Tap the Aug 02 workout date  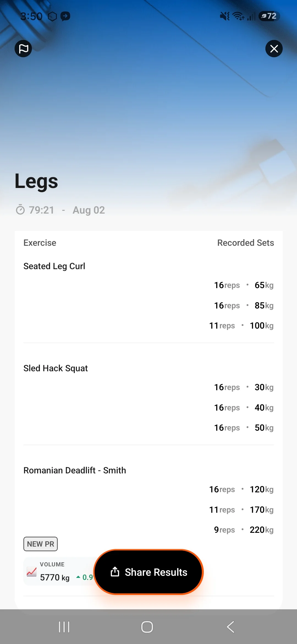89,210
